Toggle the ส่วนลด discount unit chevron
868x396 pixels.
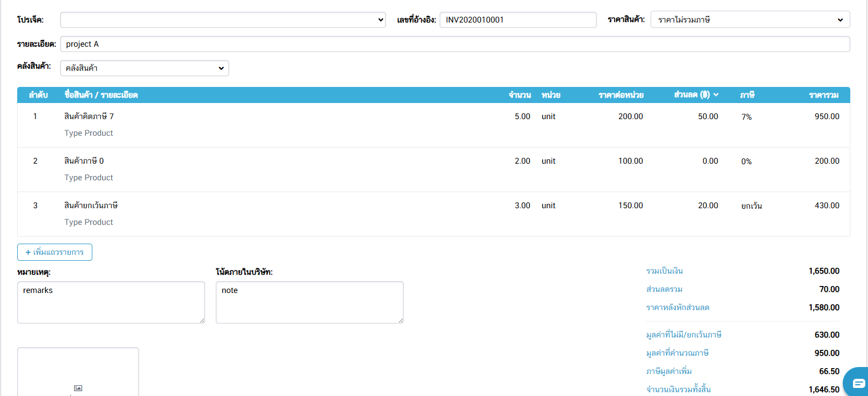(x=716, y=95)
